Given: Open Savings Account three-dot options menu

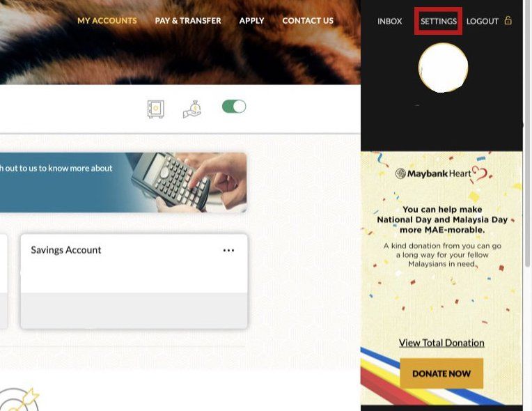Looking at the screenshot, I should [228, 251].
